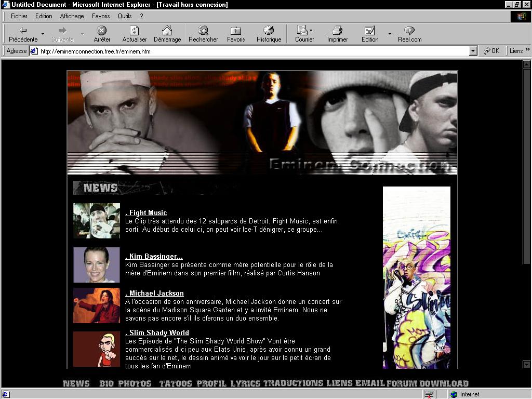Click the scrollbar up arrow
Image resolution: width=532 pixels, height=399 pixels.
[x=526, y=64]
